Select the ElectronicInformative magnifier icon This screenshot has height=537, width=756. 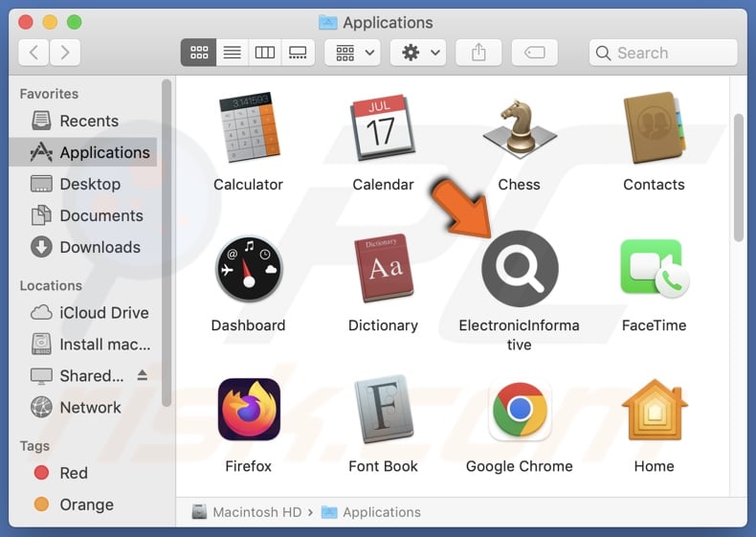tap(520, 269)
